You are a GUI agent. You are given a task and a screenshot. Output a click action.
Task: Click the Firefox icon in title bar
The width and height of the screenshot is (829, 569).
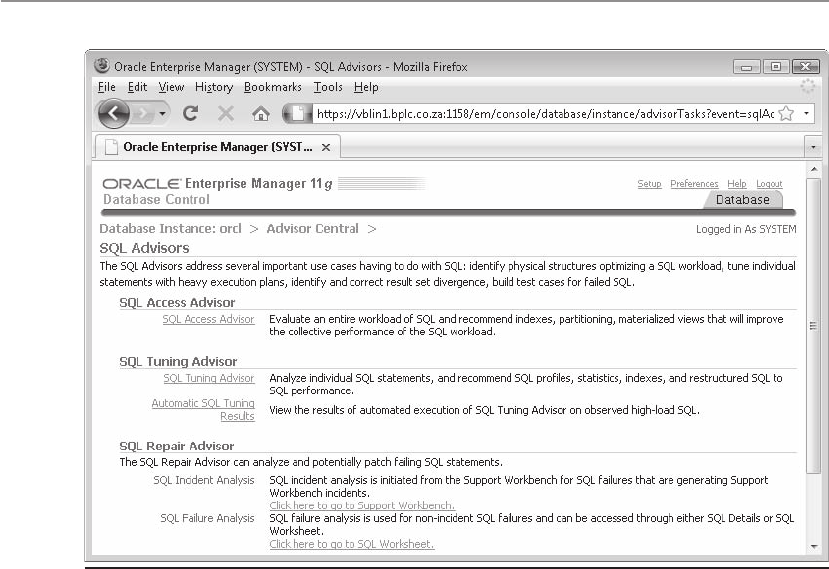(102, 66)
